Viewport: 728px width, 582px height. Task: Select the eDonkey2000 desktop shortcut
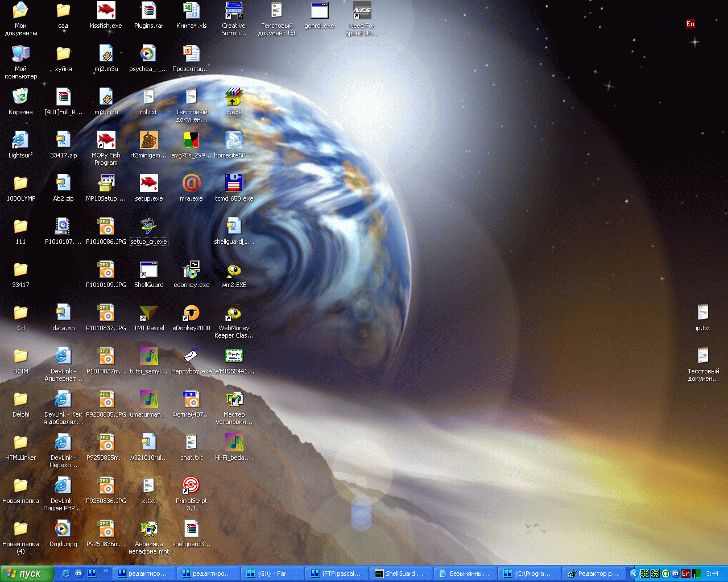191,313
